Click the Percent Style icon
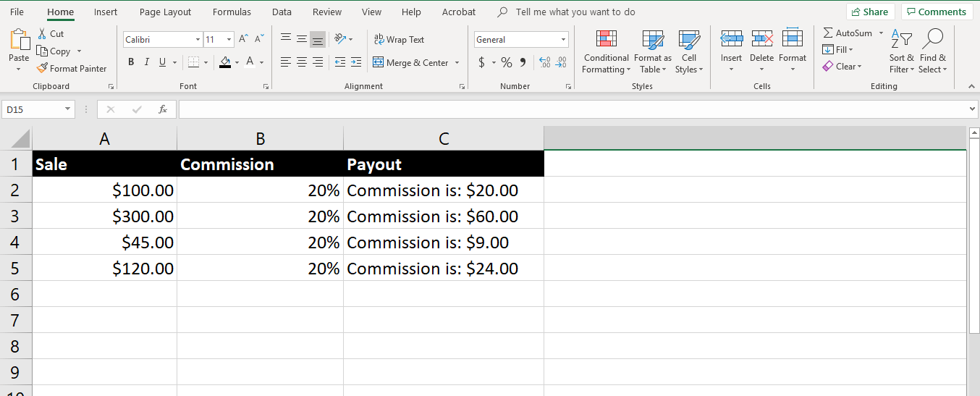The width and height of the screenshot is (980, 396). (506, 63)
